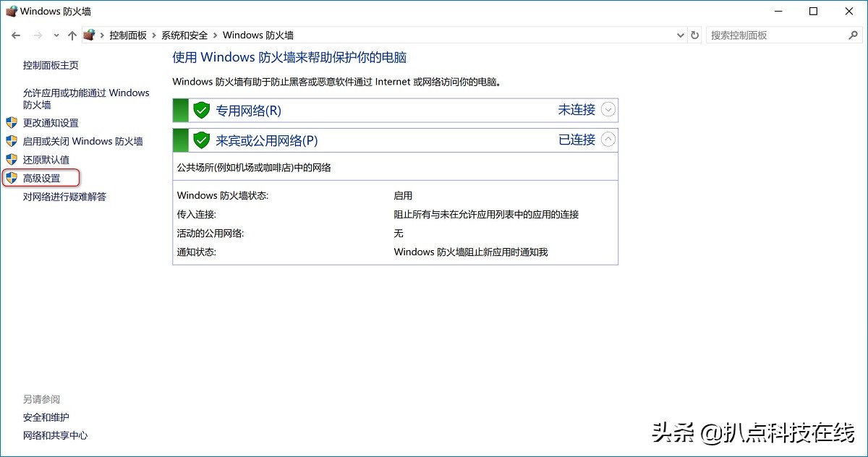Open the 网络和共享中心 link
Image resolution: width=868 pixels, height=457 pixels.
55,435
